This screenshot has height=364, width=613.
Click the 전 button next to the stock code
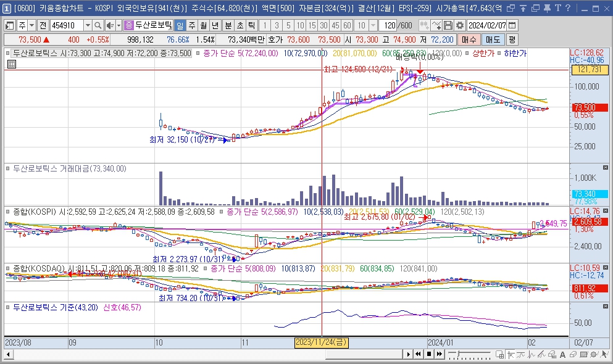coord(43,25)
